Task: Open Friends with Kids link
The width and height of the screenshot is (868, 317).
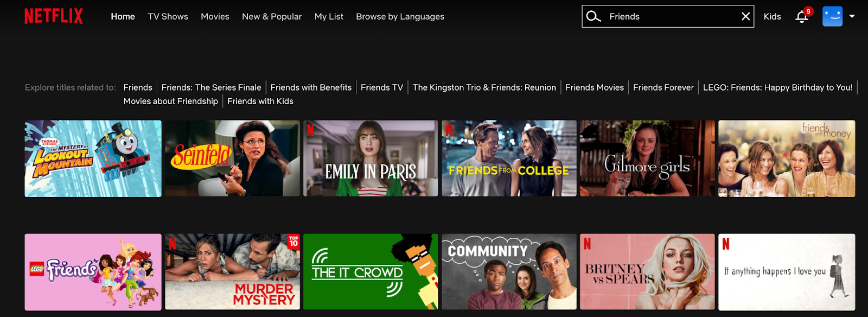Action: pos(260,101)
